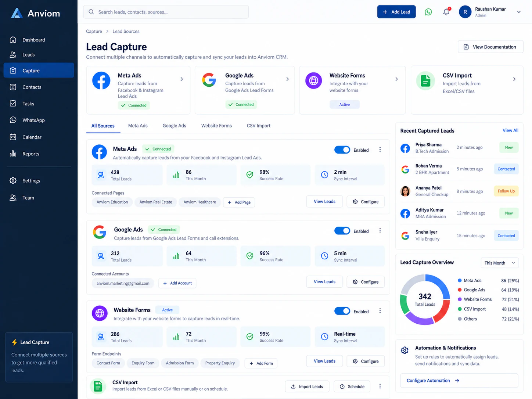Open Reports in sidebar
The image size is (532, 399).
point(39,154)
